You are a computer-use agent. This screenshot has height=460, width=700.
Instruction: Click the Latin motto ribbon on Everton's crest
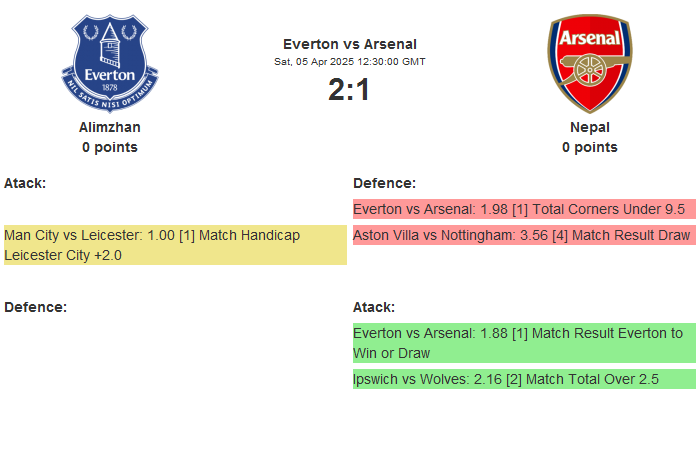[x=110, y=94]
